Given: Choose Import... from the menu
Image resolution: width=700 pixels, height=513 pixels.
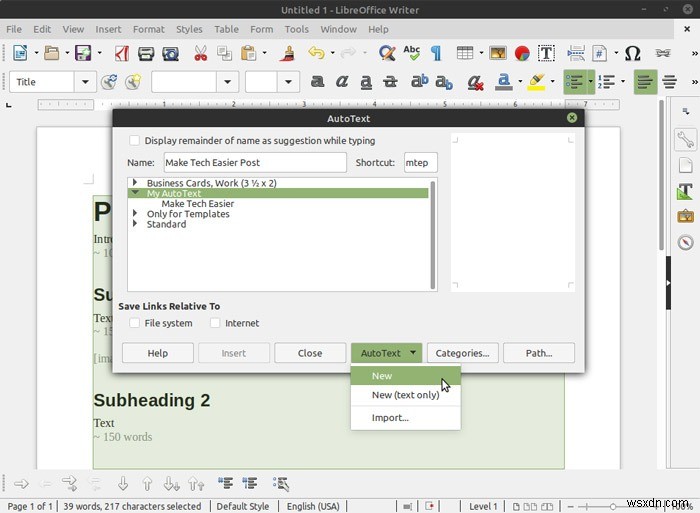Looking at the screenshot, I should click(405, 418).
